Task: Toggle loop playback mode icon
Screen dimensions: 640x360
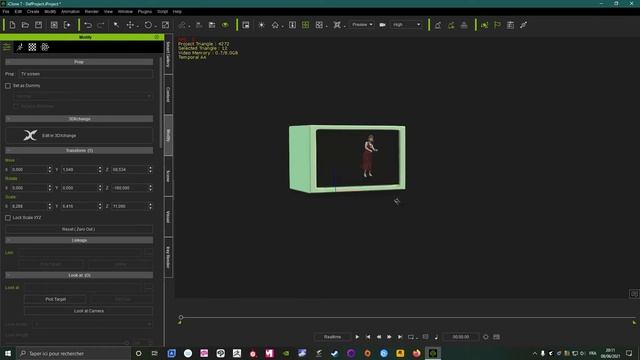Action: point(411,337)
